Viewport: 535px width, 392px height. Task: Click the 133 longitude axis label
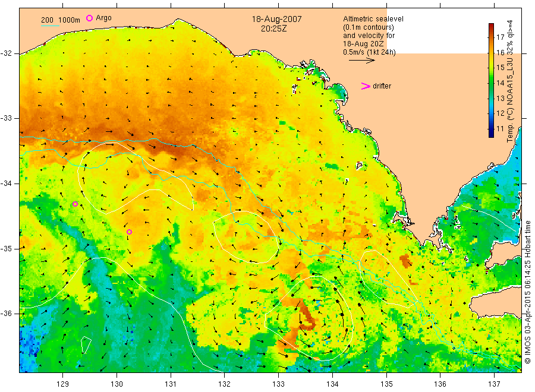(x=278, y=384)
